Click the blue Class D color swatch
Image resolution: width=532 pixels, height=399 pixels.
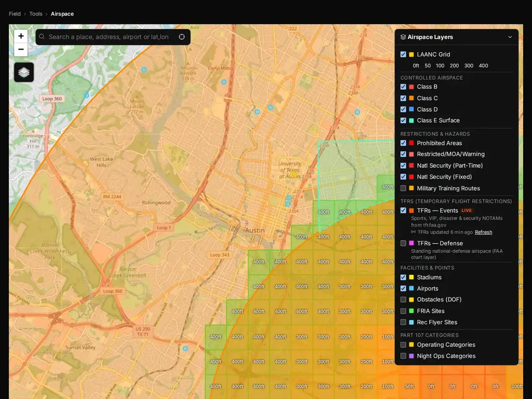(411, 109)
